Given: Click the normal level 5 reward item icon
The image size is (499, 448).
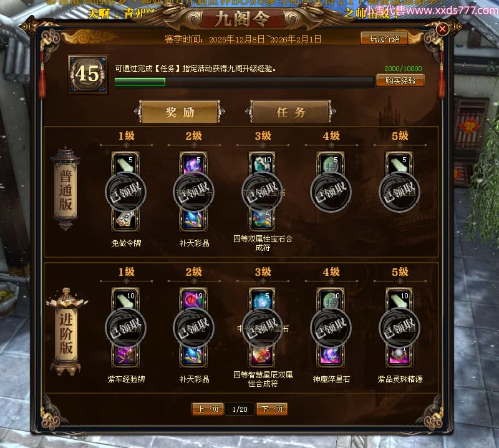Looking at the screenshot, I should [x=399, y=163].
